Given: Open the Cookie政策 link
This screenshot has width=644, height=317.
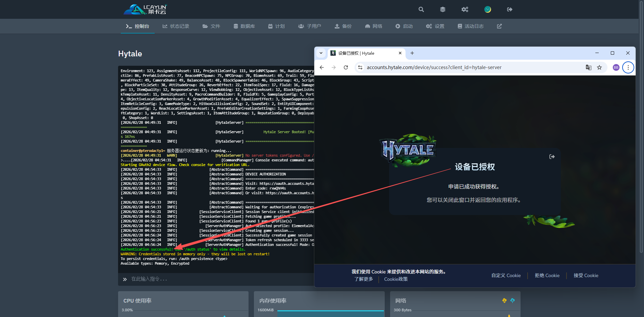Looking at the screenshot, I should pos(396,279).
